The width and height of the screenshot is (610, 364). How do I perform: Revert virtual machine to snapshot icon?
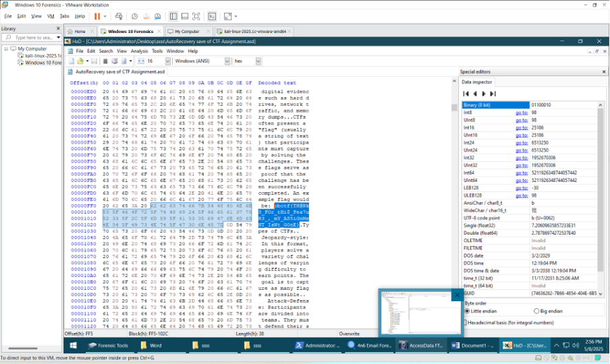pos(146,16)
